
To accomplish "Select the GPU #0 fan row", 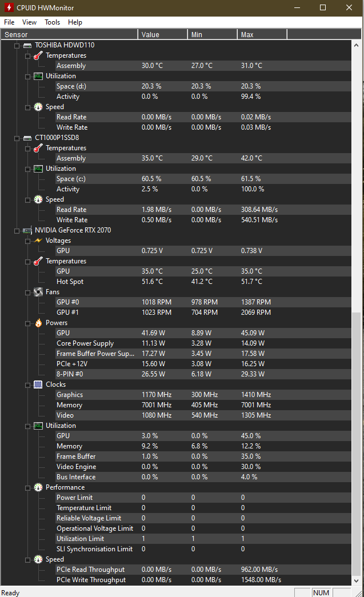I will (x=203, y=302).
